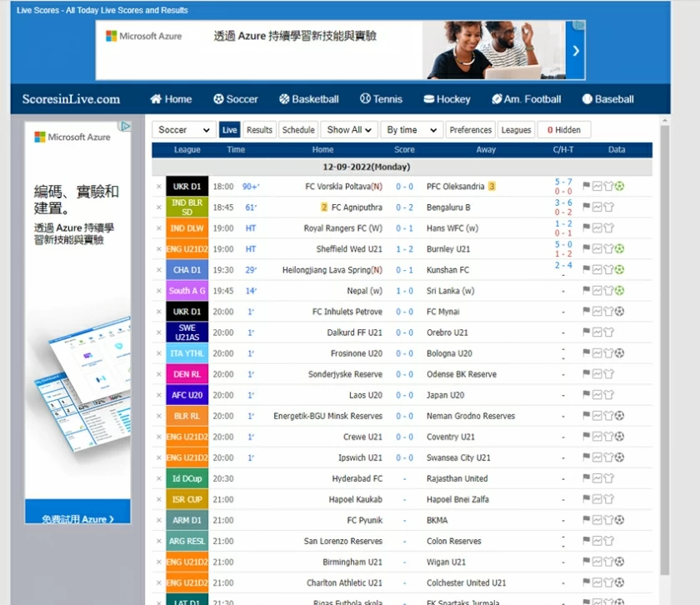The height and width of the screenshot is (605, 700).
Task: Open the chart icon for the Sheffield Wed U21 match
Action: tap(597, 249)
